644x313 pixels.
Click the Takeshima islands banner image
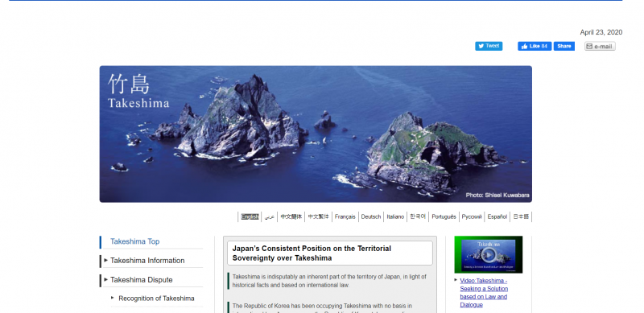316,134
